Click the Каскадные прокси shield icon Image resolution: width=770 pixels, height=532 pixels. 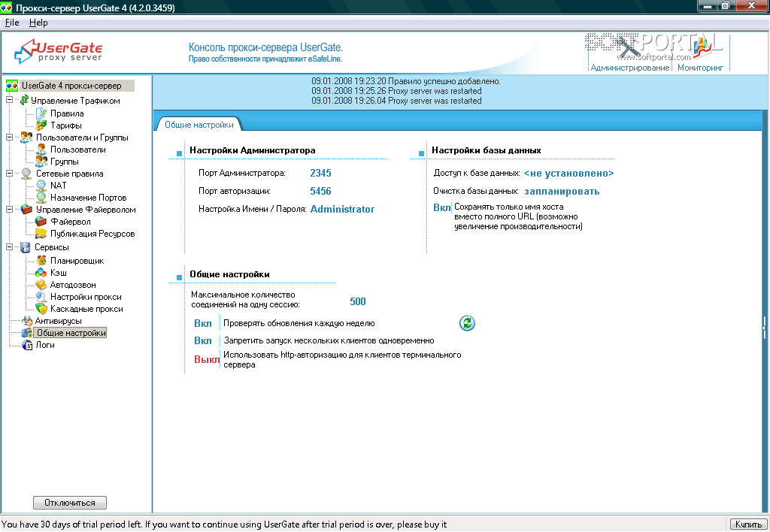click(x=41, y=309)
